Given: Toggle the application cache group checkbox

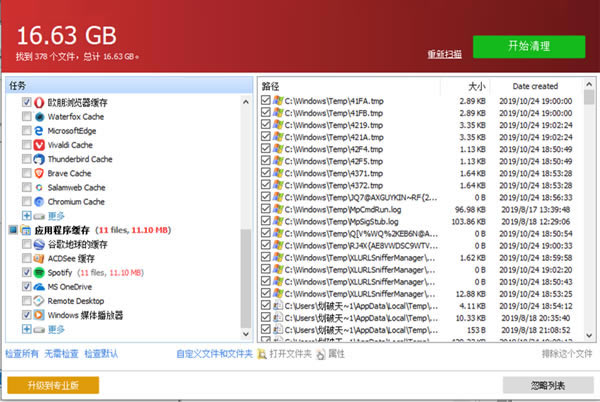Looking at the screenshot, I should pos(13,230).
